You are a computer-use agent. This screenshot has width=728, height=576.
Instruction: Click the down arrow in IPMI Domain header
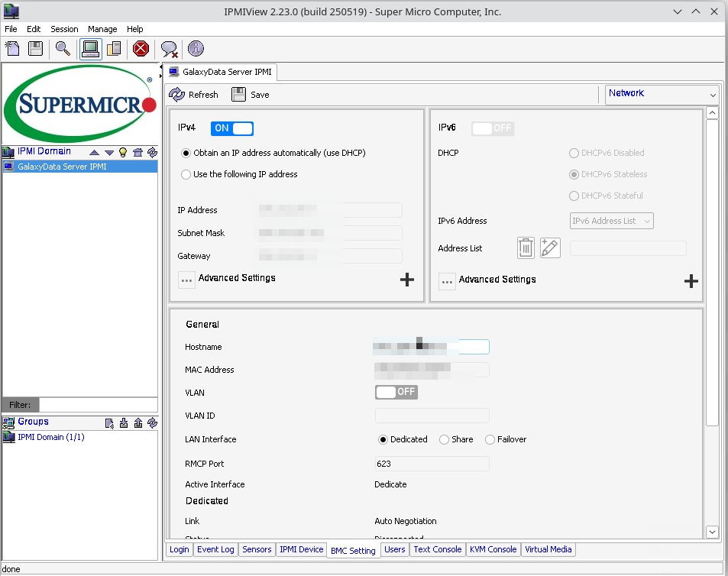point(109,152)
